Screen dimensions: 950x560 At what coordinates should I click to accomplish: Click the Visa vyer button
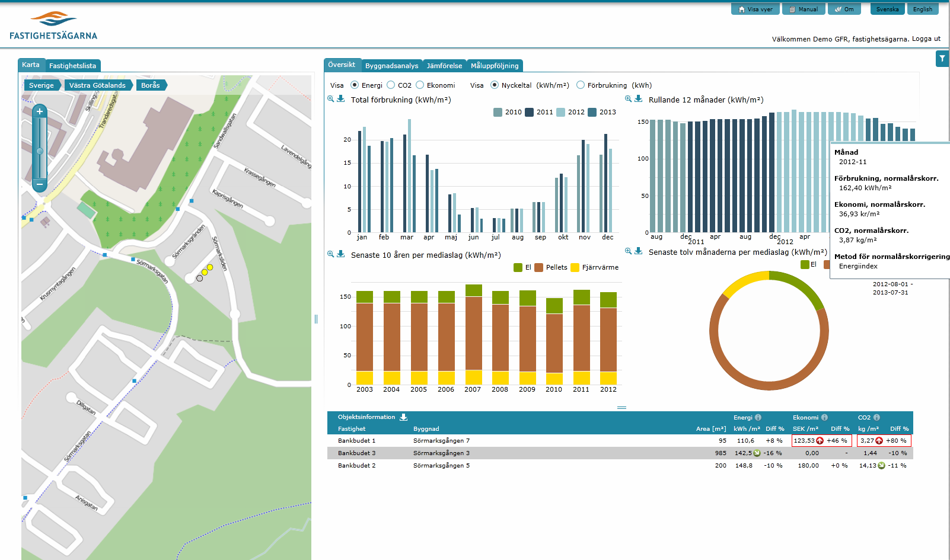pyautogui.click(x=755, y=9)
